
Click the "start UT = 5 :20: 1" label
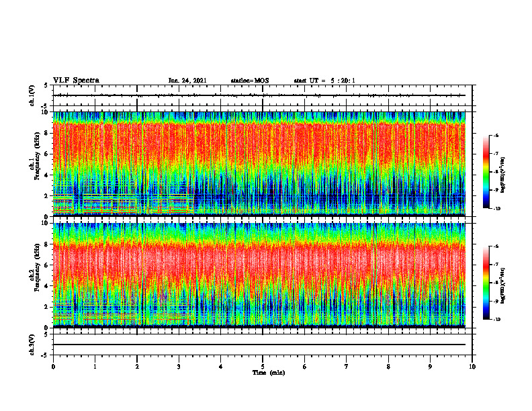coord(324,81)
